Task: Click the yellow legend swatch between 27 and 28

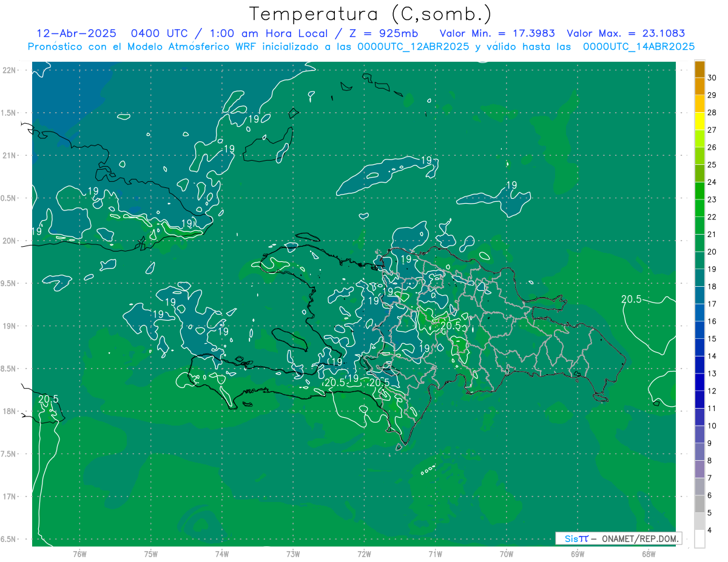Action: click(x=699, y=121)
